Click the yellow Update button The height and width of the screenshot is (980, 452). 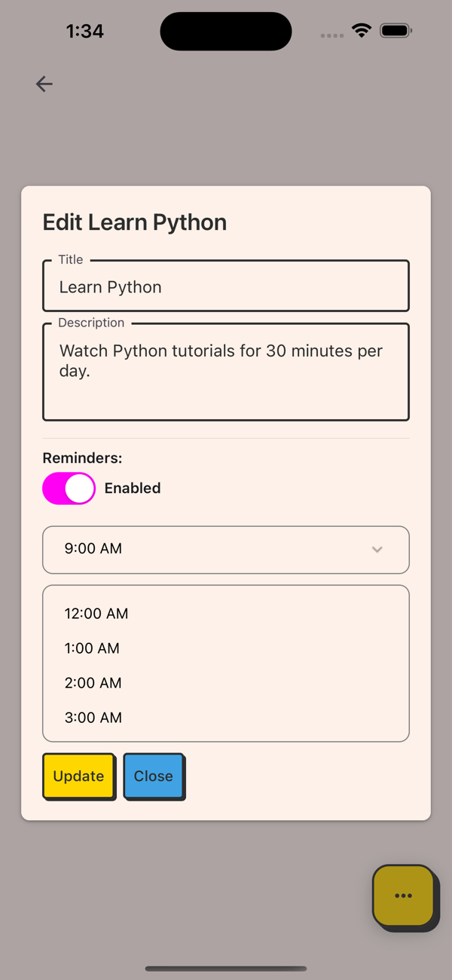78,776
